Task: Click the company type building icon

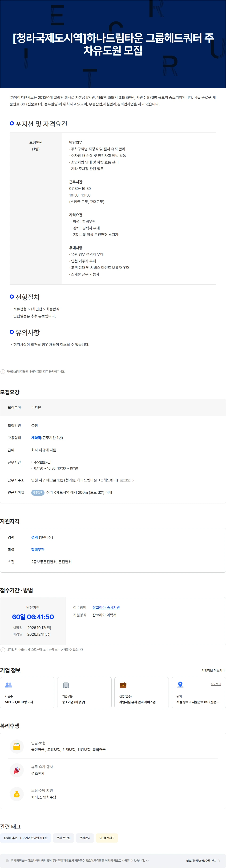Action: 66,685
